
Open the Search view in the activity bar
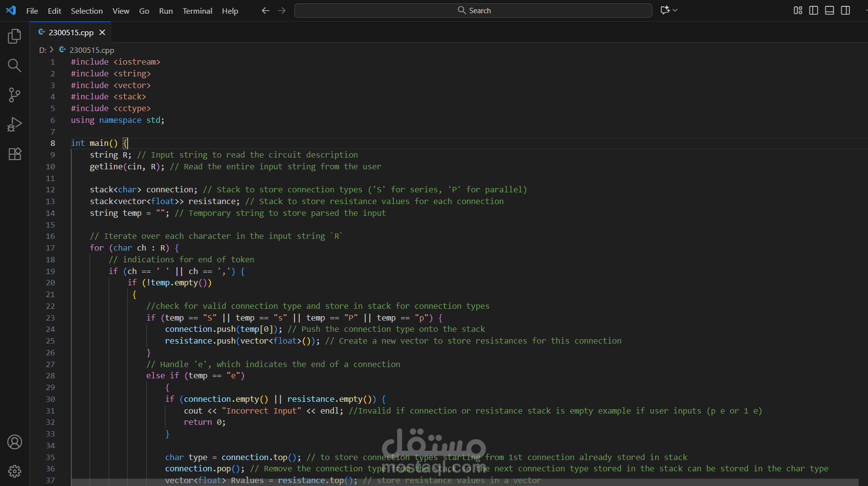click(x=15, y=65)
